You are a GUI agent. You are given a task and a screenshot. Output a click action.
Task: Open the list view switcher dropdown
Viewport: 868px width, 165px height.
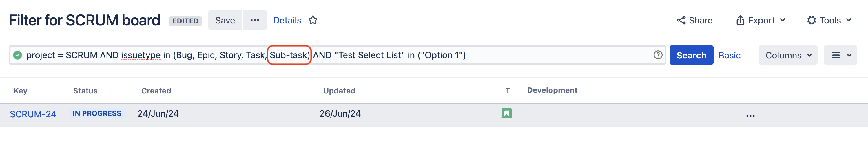(840, 55)
